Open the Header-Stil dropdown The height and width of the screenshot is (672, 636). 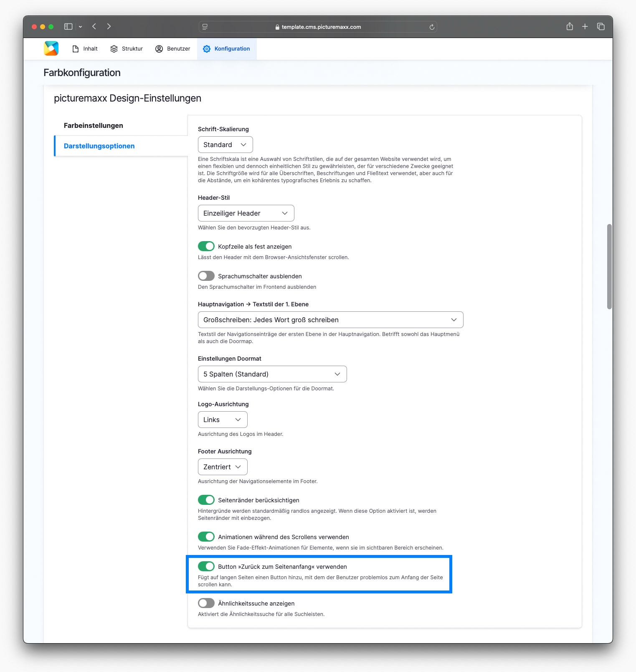click(246, 213)
